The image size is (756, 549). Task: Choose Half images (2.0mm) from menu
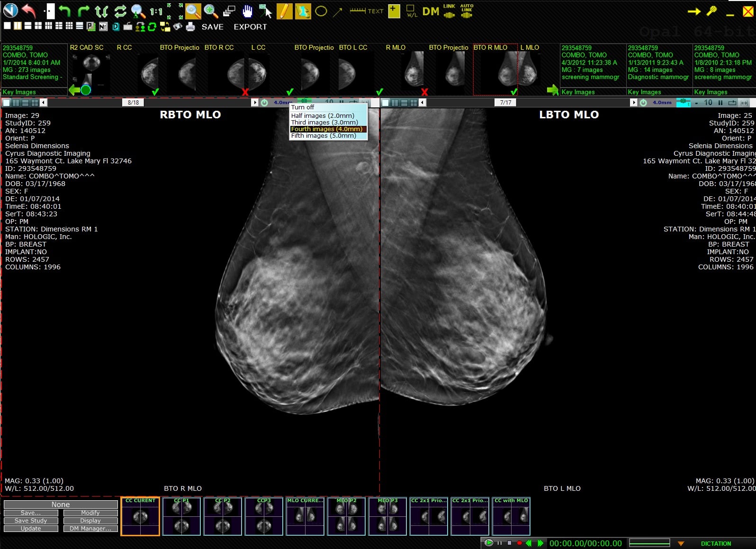coord(323,115)
